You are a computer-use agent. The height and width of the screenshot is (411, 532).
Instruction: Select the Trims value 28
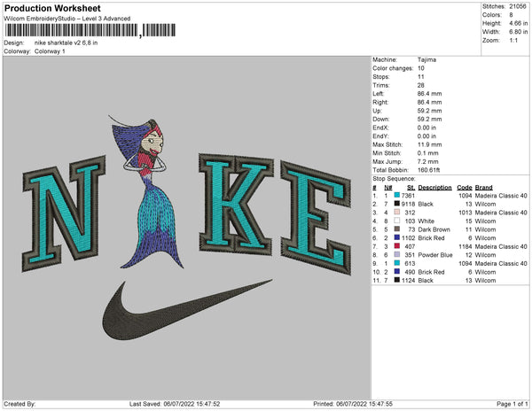[420, 85]
